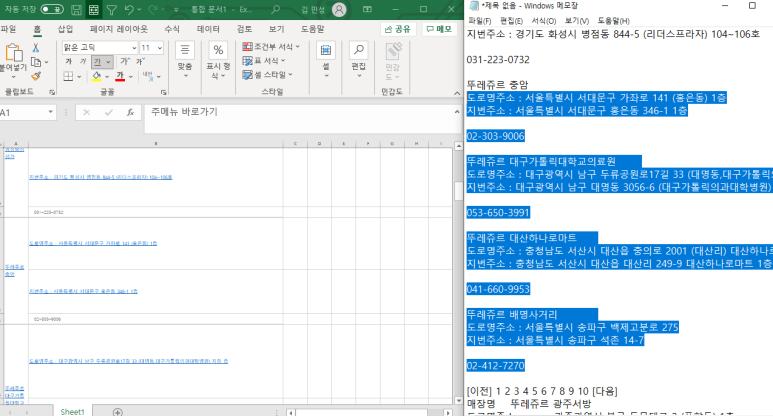The height and width of the screenshot is (416, 773).
Task: Click the filter funnel icon in title bar
Action: [112, 9]
